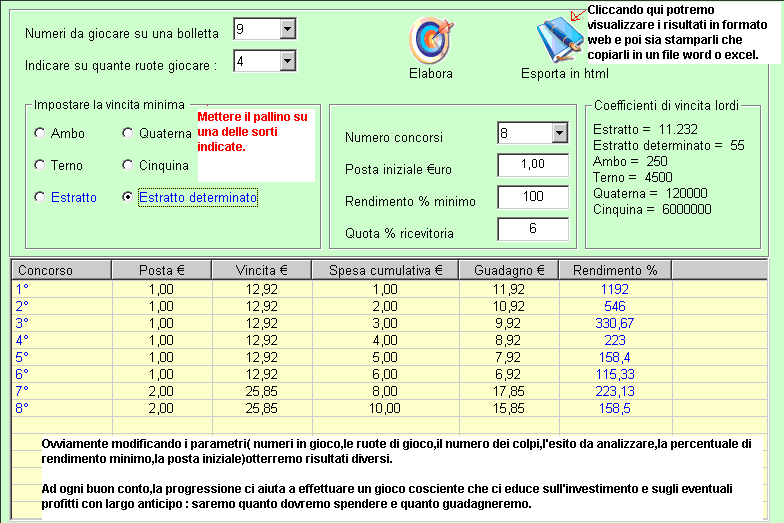Click the Elabora target icon
Screen dimensions: 784x523
tap(431, 40)
